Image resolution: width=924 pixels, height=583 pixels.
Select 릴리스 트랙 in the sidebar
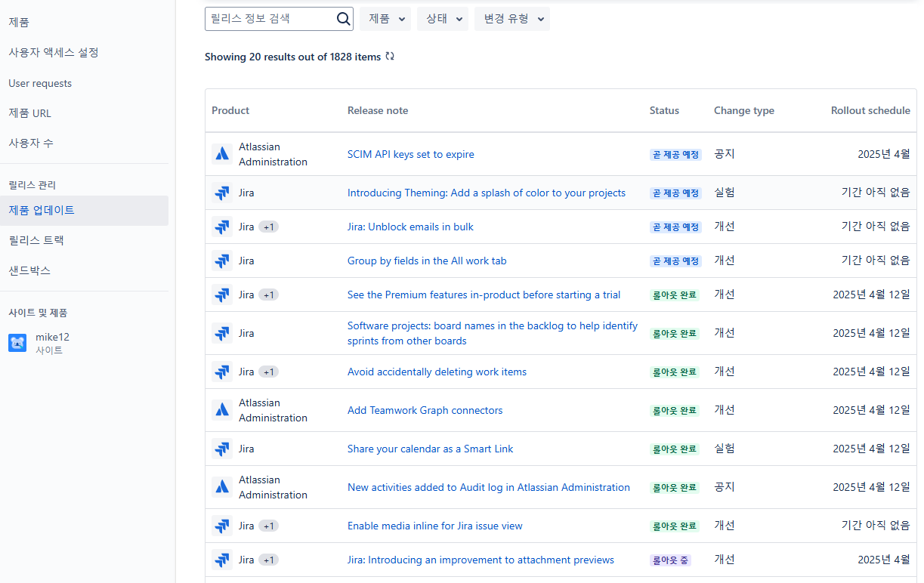click(x=35, y=240)
